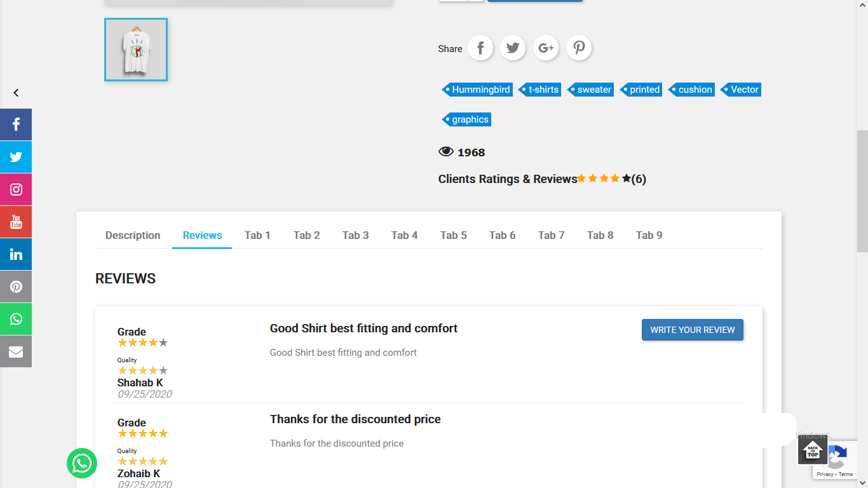Screen dimensions: 868x488
Task: Click the Vector tag
Action: pos(741,90)
